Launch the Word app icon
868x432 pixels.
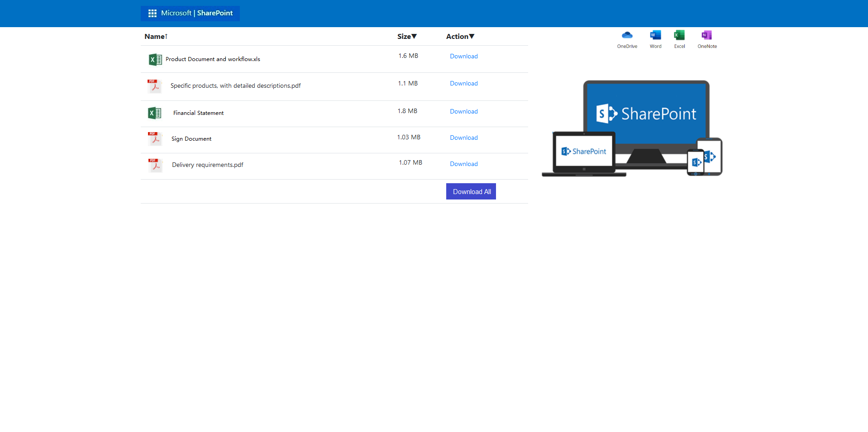pos(655,35)
